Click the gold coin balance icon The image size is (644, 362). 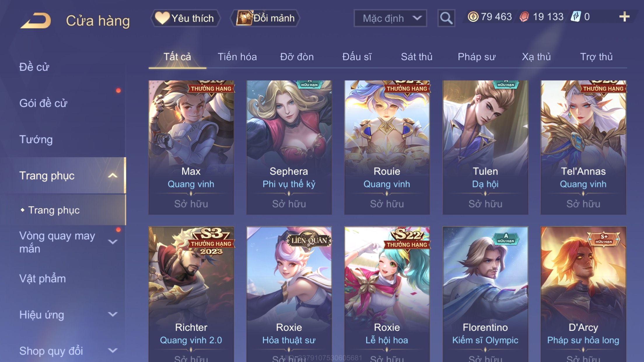(473, 17)
